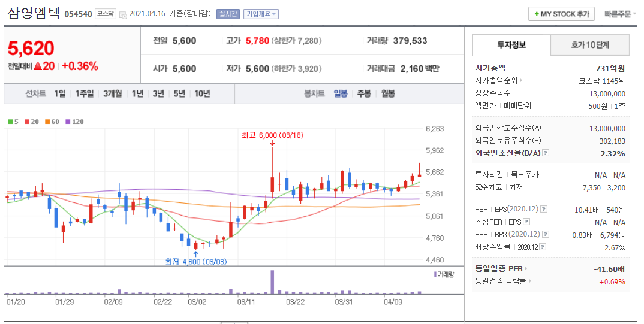The image size is (644, 324).
Task: Click the PER value 10.41배
Action: (586, 210)
